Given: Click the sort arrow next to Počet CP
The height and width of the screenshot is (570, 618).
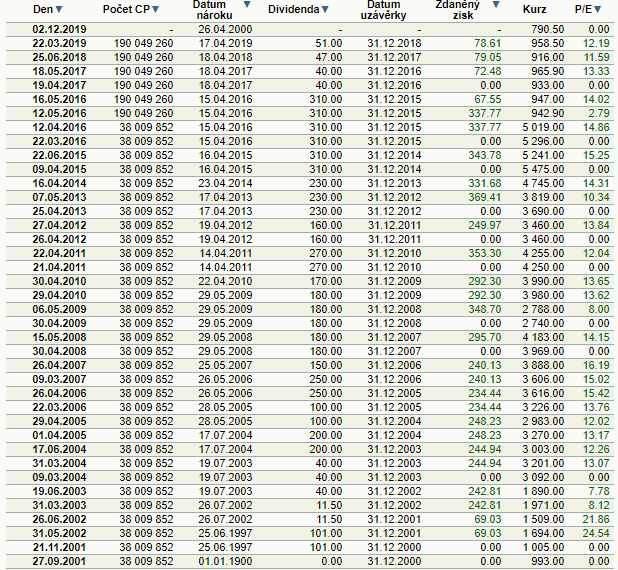Looking at the screenshot, I should pos(159,9).
